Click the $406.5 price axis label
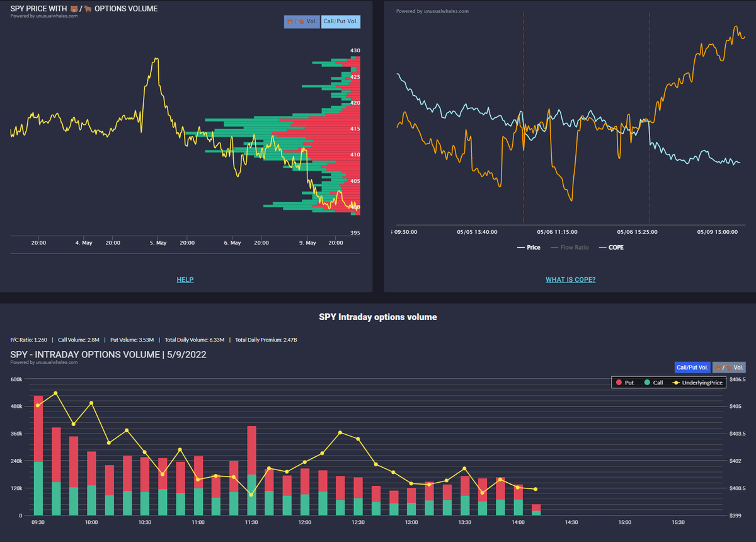This screenshot has height=542, width=756. click(737, 379)
